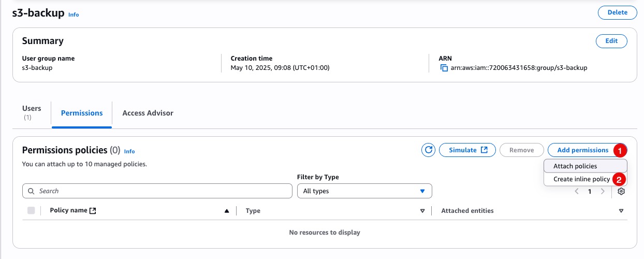
Task: Launch the Simulate policy button
Action: tap(467, 150)
